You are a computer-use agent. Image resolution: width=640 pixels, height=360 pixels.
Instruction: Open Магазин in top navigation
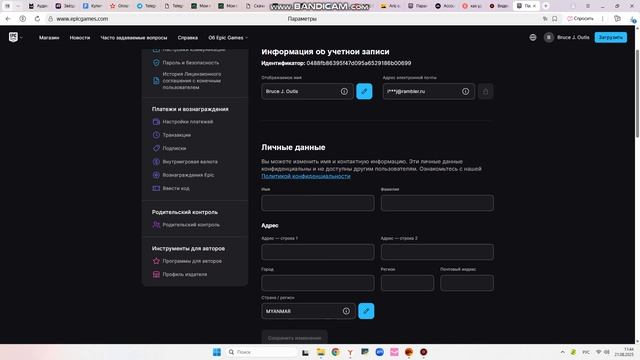click(49, 38)
